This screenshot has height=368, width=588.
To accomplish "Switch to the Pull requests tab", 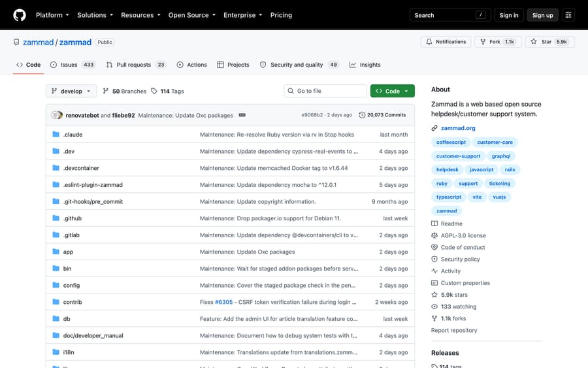I will pyautogui.click(x=136, y=65).
